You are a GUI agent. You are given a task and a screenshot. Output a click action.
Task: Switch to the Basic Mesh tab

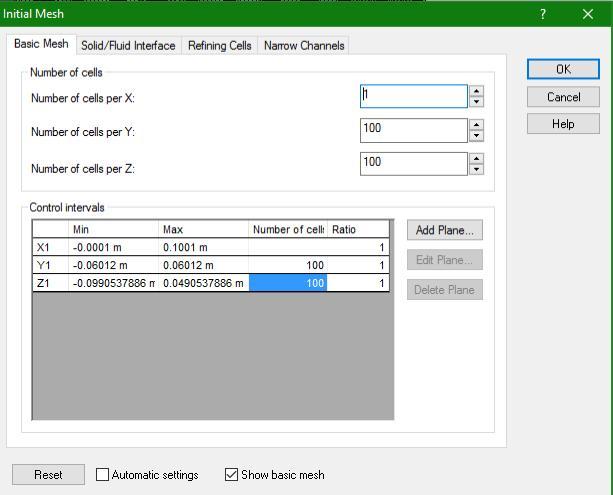click(41, 44)
